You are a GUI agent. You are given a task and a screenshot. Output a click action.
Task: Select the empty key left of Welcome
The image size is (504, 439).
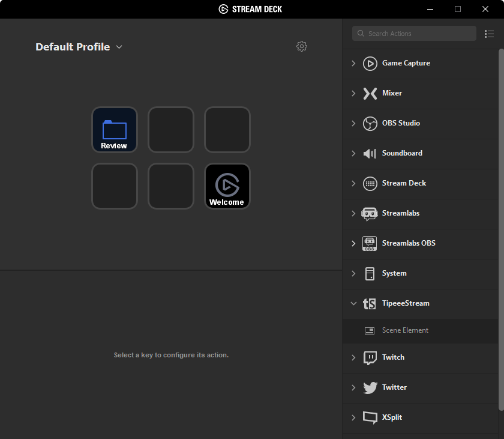(x=171, y=186)
